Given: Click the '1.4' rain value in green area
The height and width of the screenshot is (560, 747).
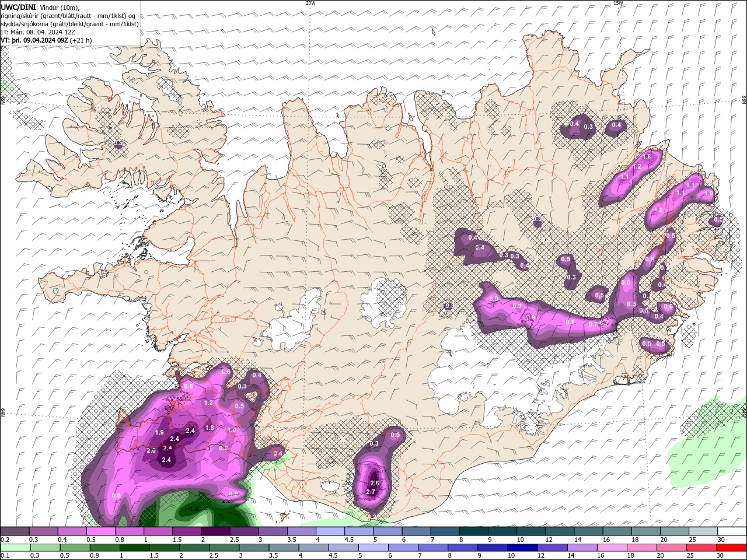Looking at the screenshot, I should click(194, 509).
